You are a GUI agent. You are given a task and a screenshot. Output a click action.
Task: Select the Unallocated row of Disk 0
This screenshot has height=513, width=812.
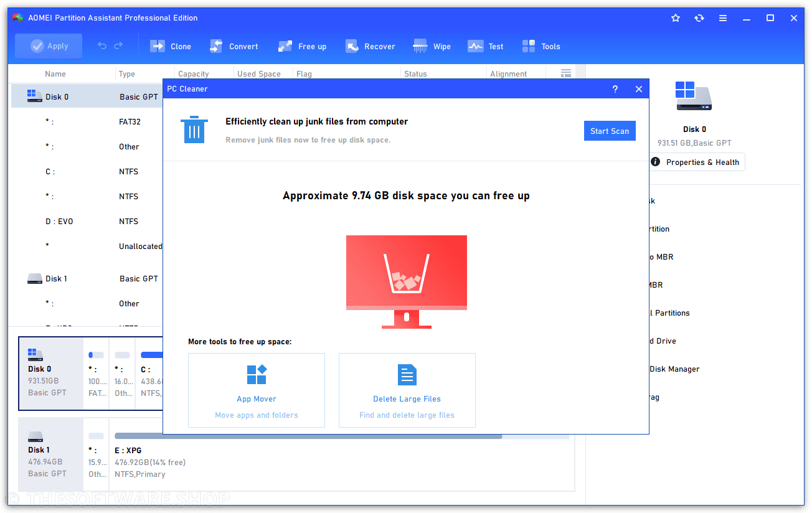tap(87, 246)
